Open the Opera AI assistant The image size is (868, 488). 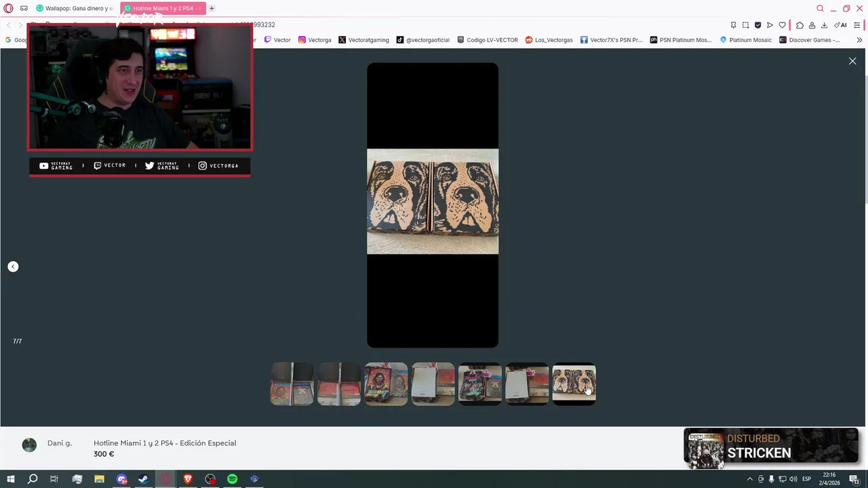(840, 25)
